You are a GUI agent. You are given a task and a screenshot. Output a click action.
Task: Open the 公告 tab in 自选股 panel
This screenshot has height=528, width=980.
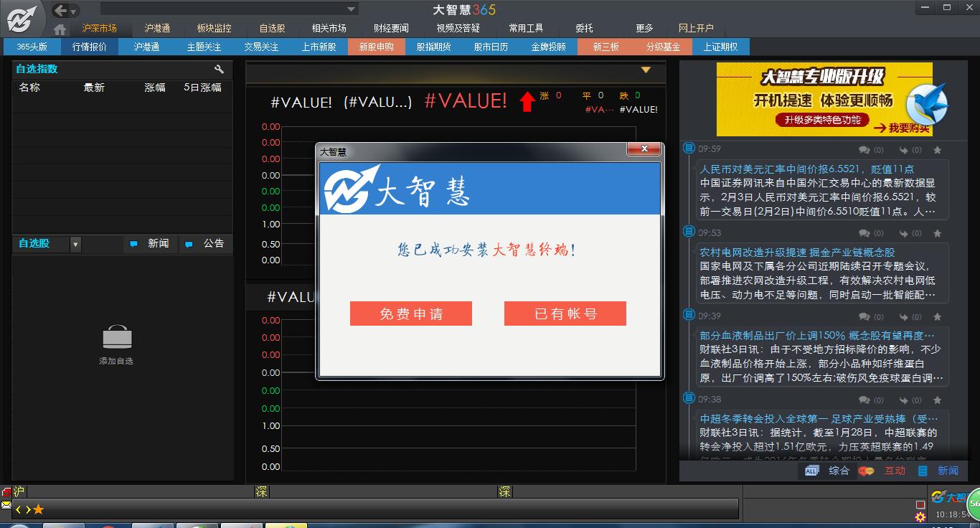point(206,244)
